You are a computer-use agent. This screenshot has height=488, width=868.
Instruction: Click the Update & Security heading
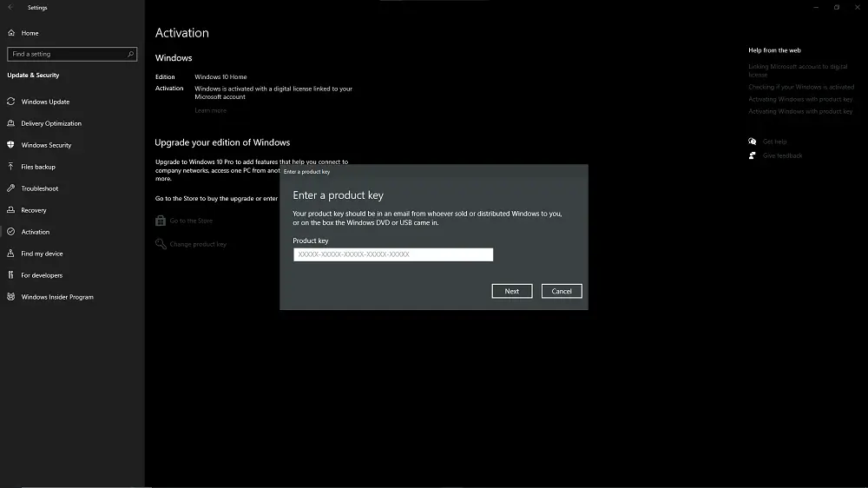pyautogui.click(x=33, y=75)
